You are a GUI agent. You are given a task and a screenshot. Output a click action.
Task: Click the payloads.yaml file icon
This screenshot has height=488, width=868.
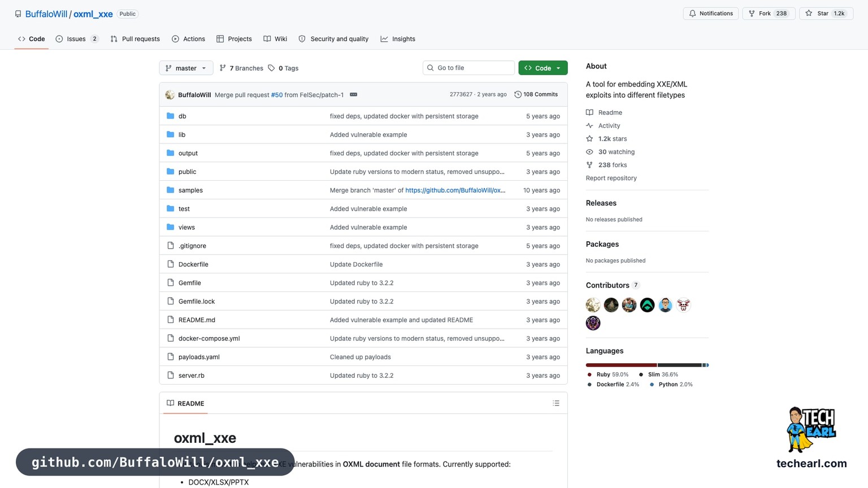(x=171, y=357)
